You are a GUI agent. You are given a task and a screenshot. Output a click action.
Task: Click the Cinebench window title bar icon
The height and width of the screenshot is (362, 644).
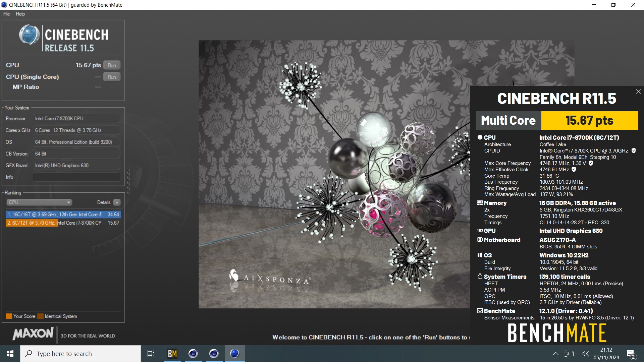click(x=4, y=5)
